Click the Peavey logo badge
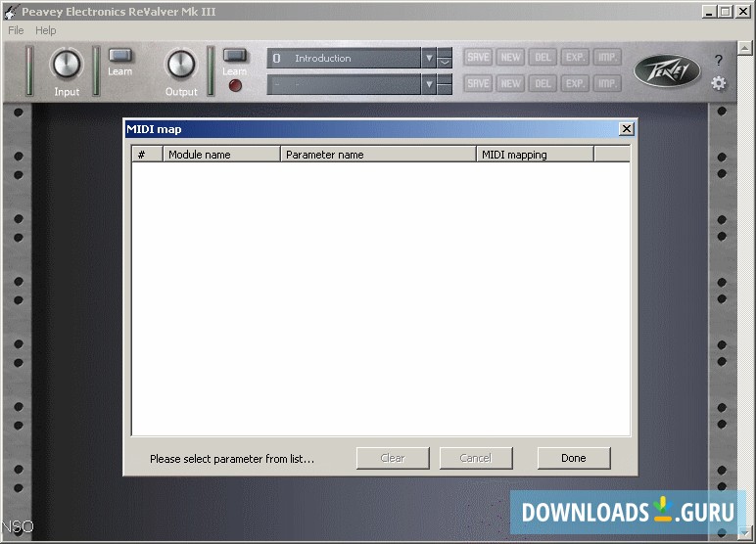 click(x=667, y=70)
